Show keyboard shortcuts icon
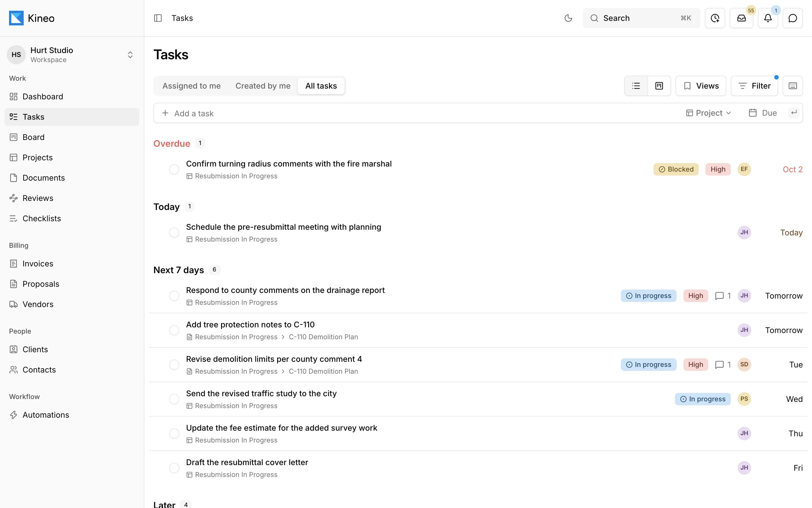This screenshot has width=812, height=508. coord(793,86)
